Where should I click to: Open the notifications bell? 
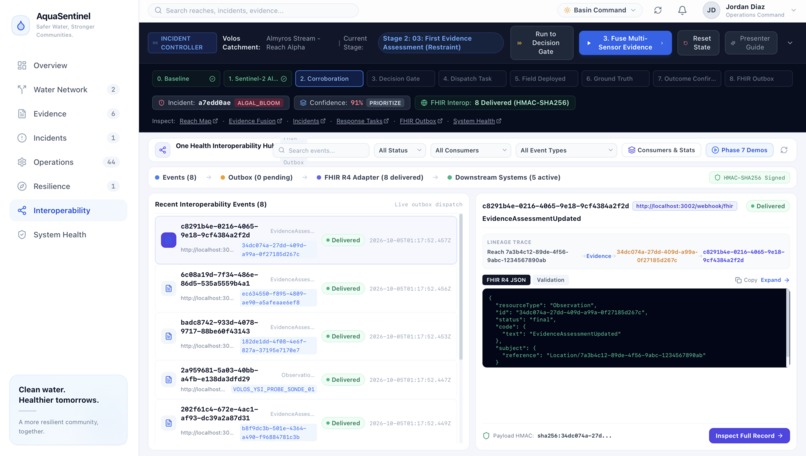682,10
